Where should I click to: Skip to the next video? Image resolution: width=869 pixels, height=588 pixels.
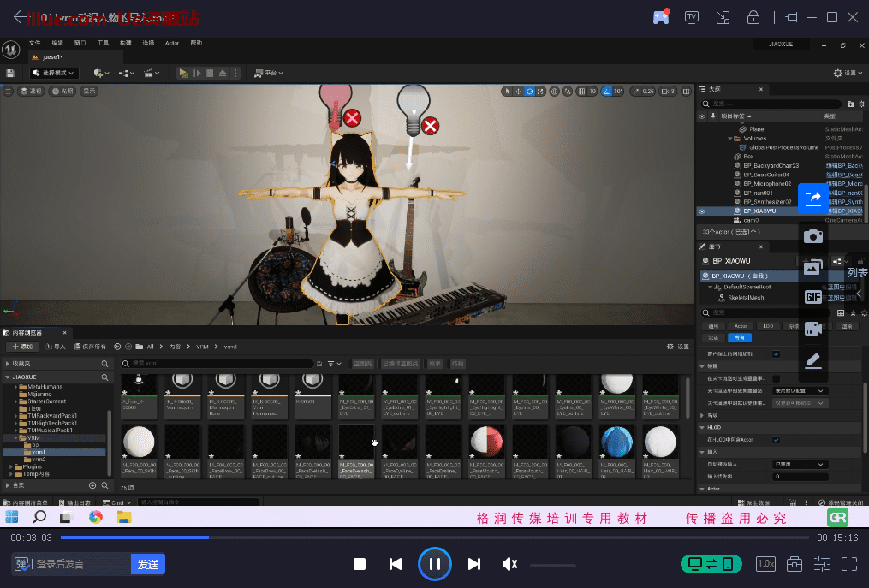(474, 564)
